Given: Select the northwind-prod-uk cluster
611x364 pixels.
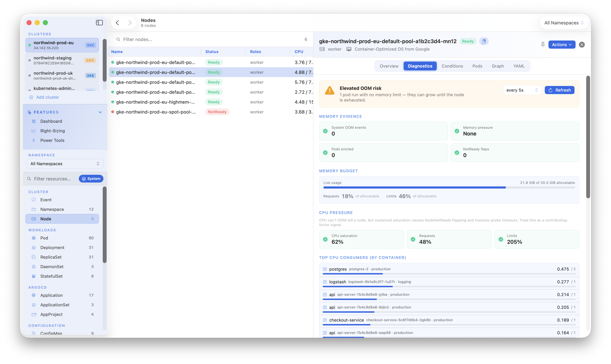Looking at the screenshot, I should pos(62,76).
